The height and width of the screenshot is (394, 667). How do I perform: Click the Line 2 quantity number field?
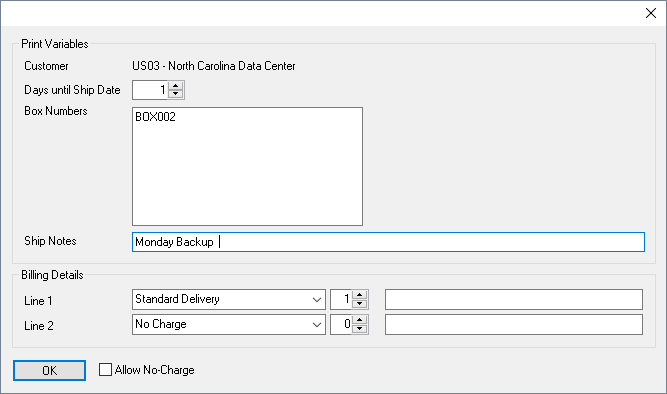click(341, 325)
